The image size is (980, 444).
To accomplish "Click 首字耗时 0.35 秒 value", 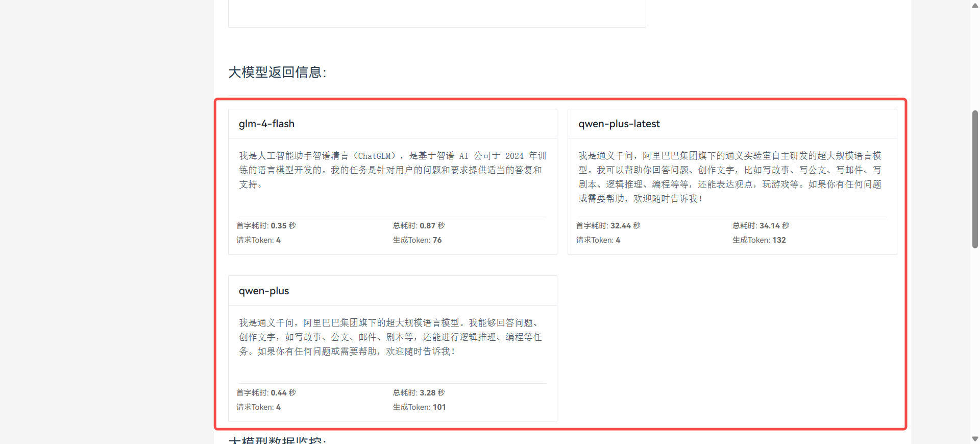I will point(266,225).
